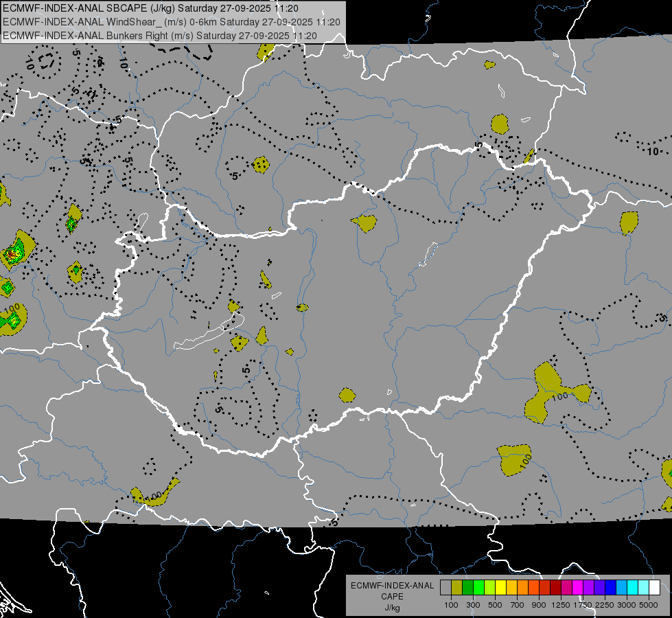Viewport: 672px width, 618px height.
Task: Click the Bunkers Right (m/s) title line
Action: coord(160,36)
